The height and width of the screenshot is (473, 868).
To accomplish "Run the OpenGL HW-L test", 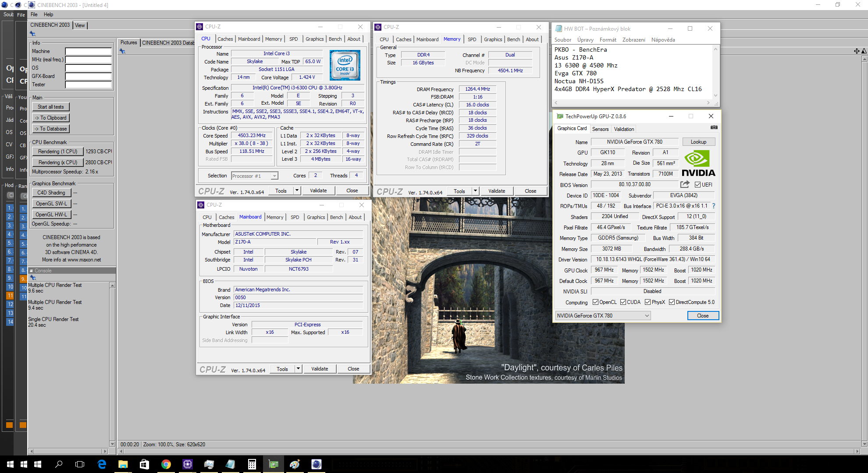I will point(51,215).
